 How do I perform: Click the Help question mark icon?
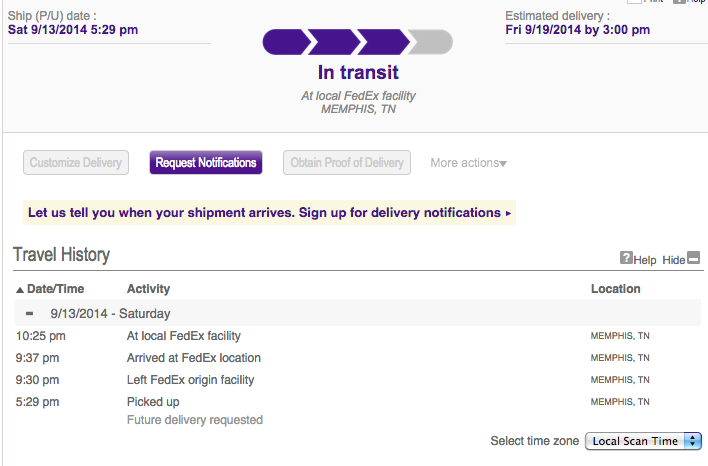(627, 258)
